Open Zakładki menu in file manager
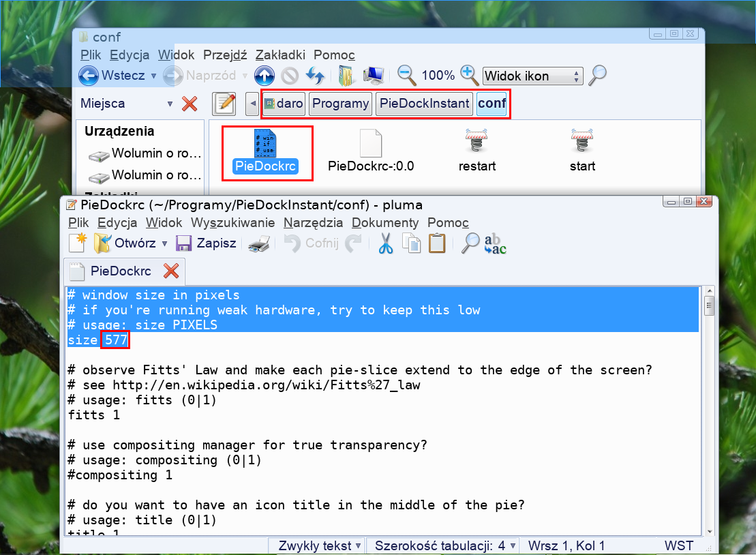The width and height of the screenshot is (756, 555). 280,55
